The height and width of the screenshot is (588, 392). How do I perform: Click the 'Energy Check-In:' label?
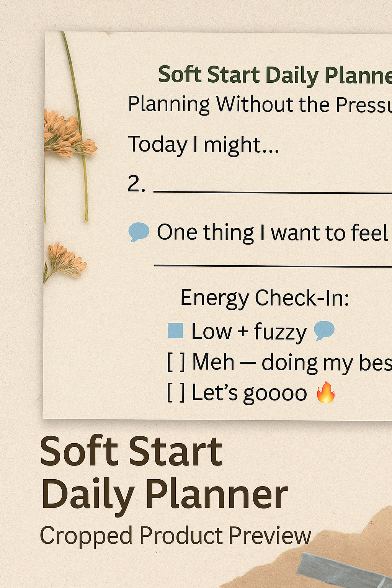pyautogui.click(x=265, y=298)
